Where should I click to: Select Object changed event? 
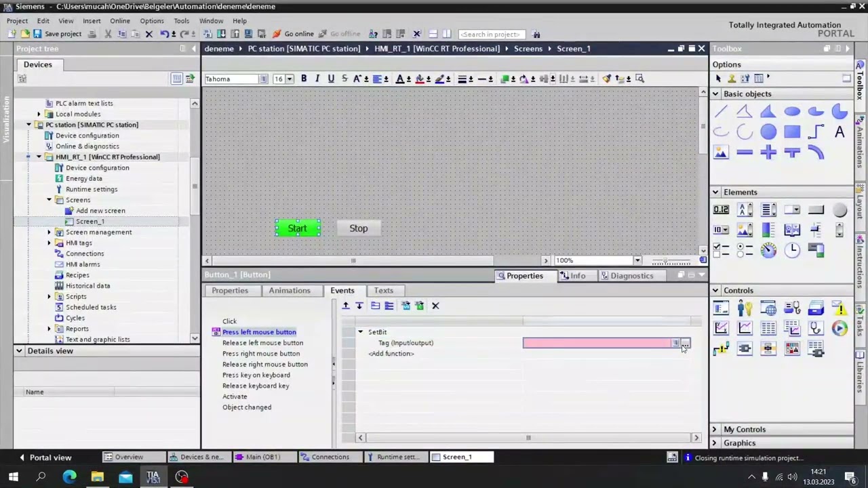(247, 407)
